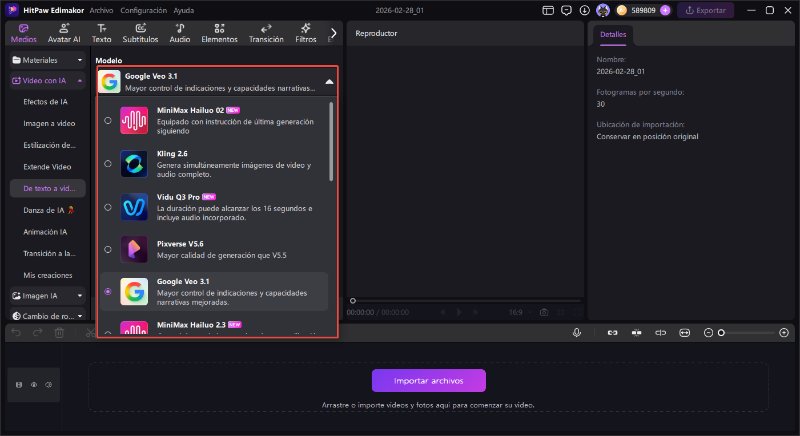Click the HitPaw Edimakor logo icon
The image size is (800, 436).
[12, 10]
